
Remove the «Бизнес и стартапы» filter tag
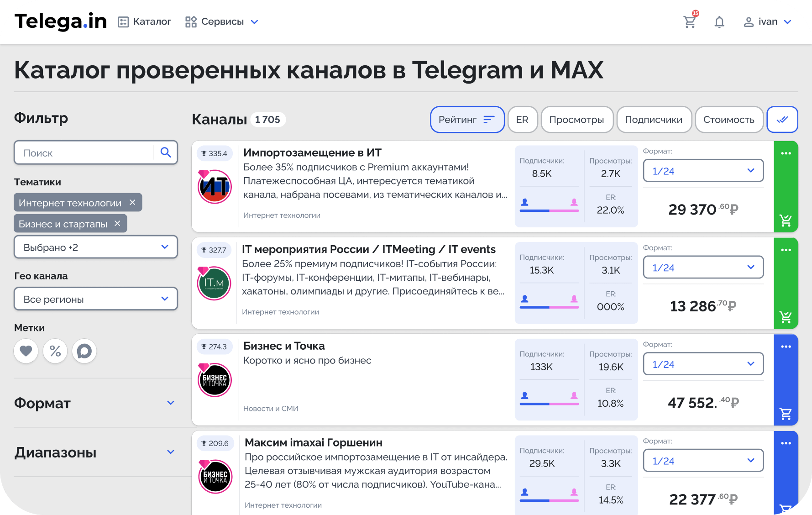(117, 223)
